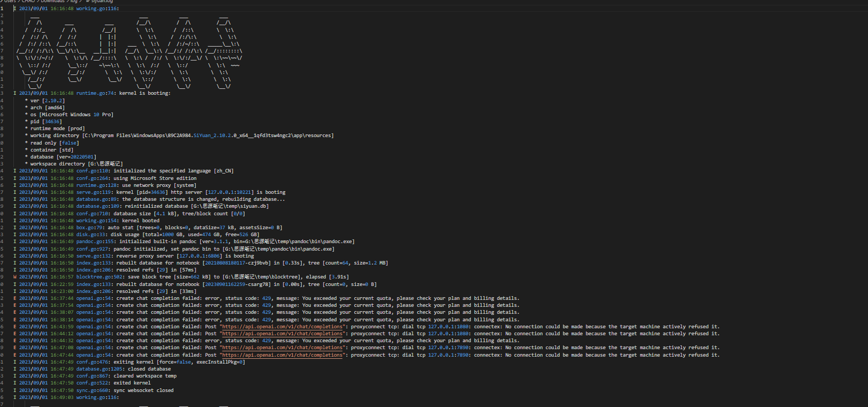Click the log folder breadcrumb
Screen dimensions: 868x407
74,2
